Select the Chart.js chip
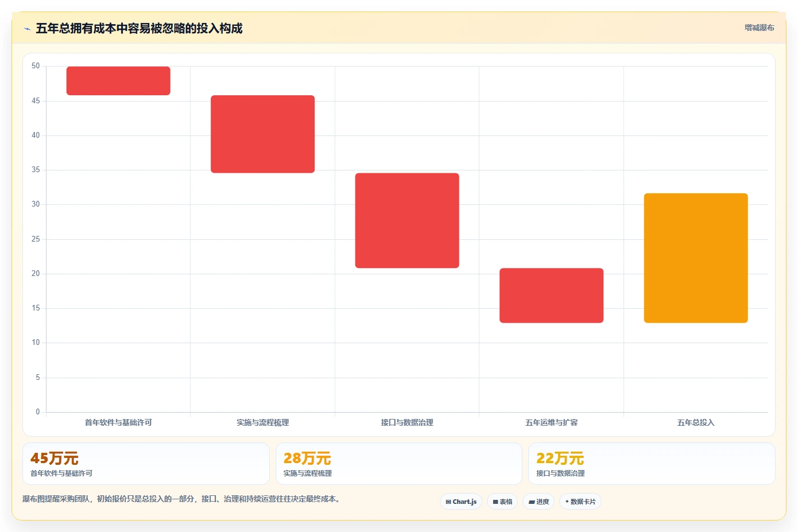 tap(461, 502)
